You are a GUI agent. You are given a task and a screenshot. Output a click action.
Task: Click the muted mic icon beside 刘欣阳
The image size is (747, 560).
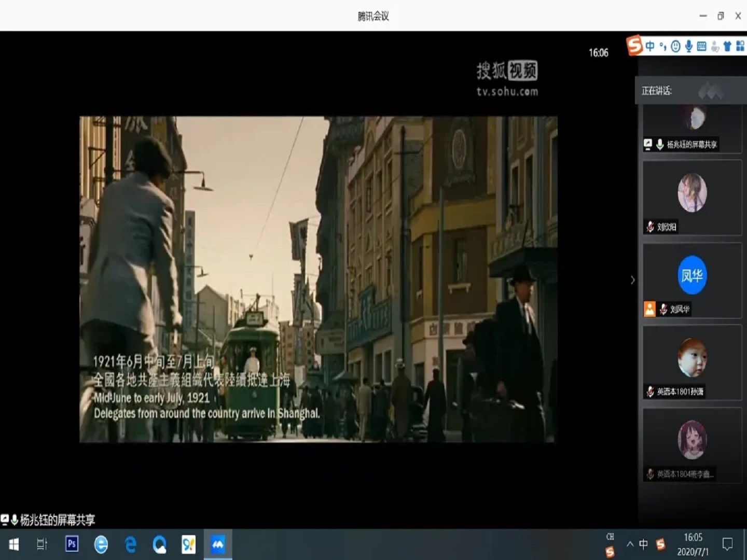point(650,227)
